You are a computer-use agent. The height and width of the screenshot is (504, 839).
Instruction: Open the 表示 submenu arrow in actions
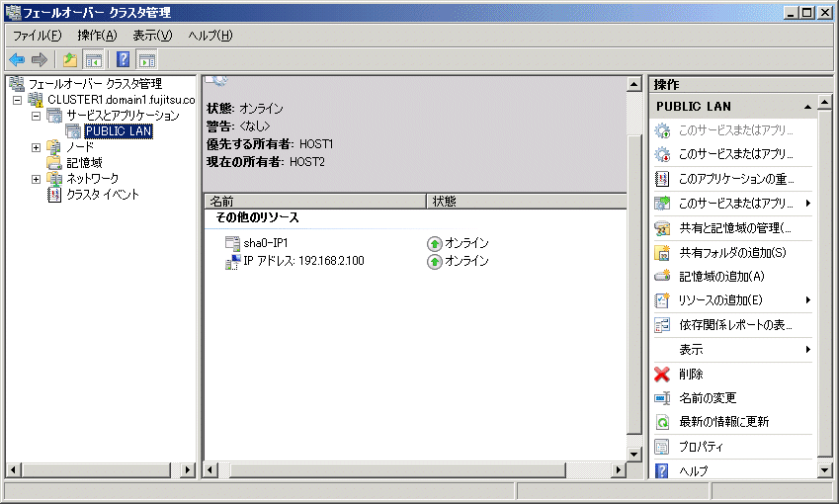point(808,350)
